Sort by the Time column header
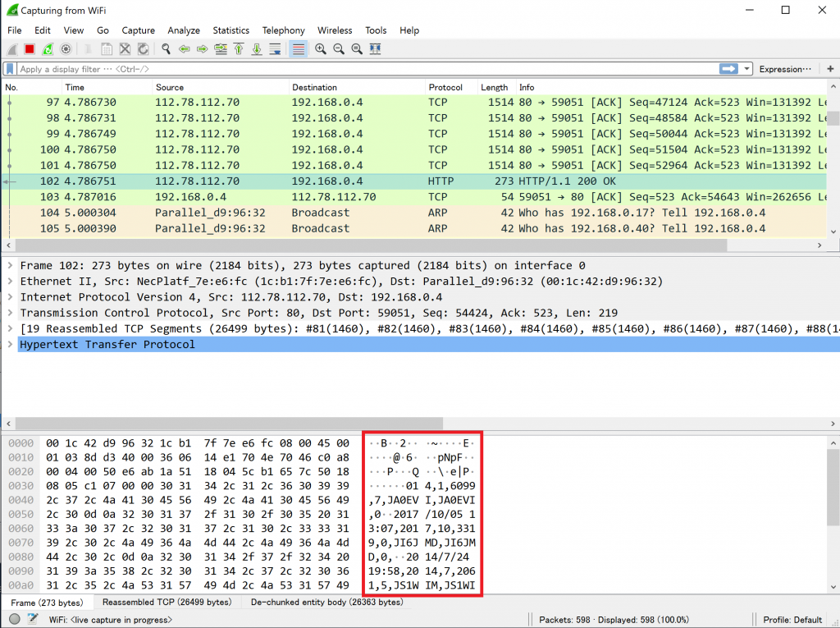Viewport: 840px width, 628px height. point(107,87)
